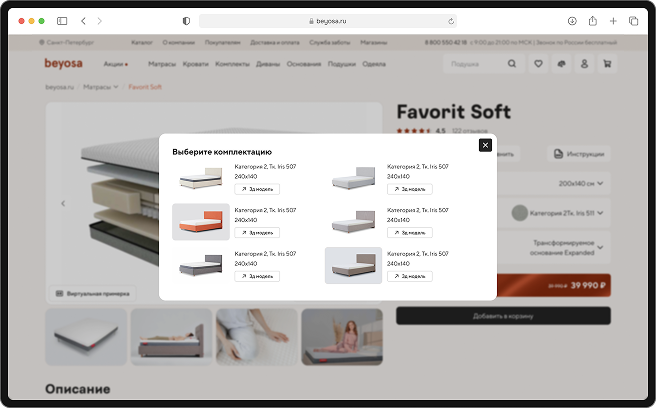The image size is (656, 408).
Task: Open 3D model for the orange bed
Action: point(257,232)
